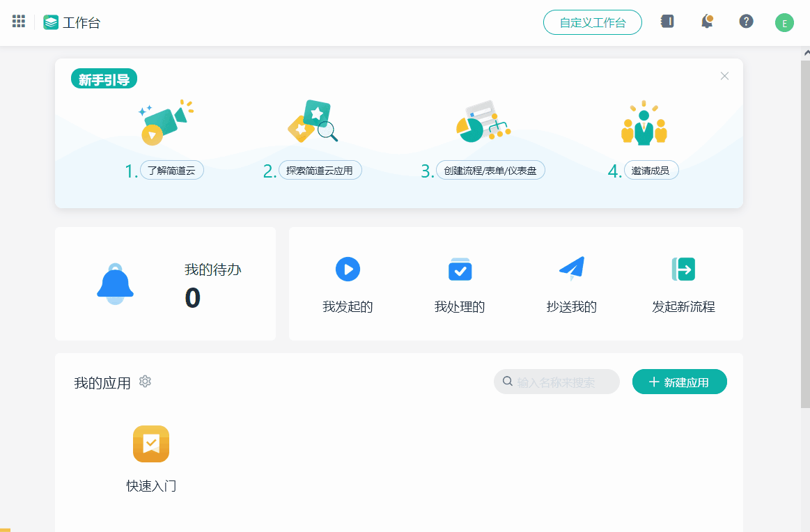The image size is (810, 532).
Task: Click the 快速入门 app name
Action: [151, 486]
